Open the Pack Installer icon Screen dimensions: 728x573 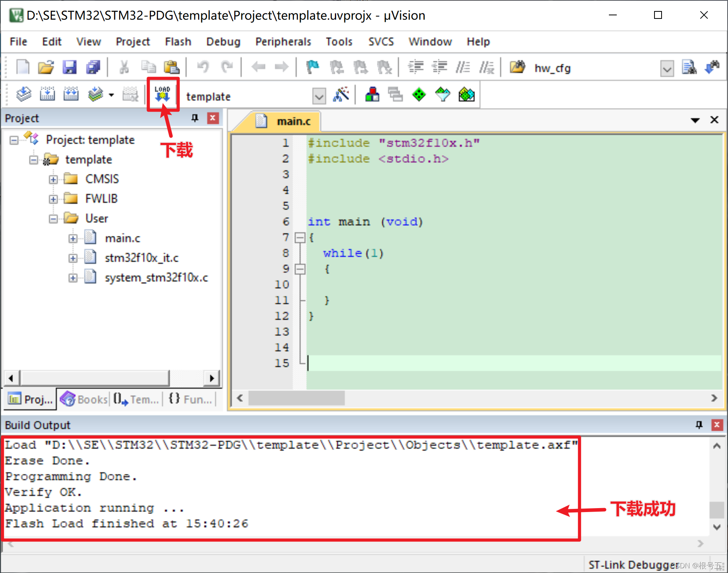466,95
